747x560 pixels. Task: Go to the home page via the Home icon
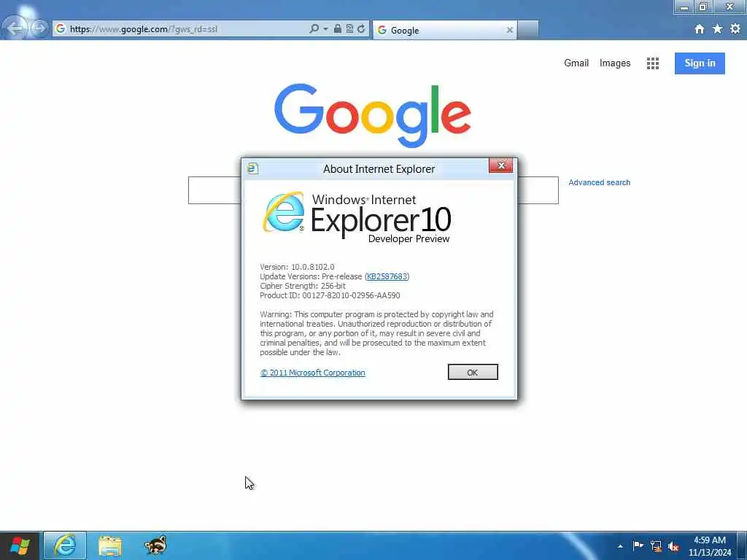(x=700, y=29)
